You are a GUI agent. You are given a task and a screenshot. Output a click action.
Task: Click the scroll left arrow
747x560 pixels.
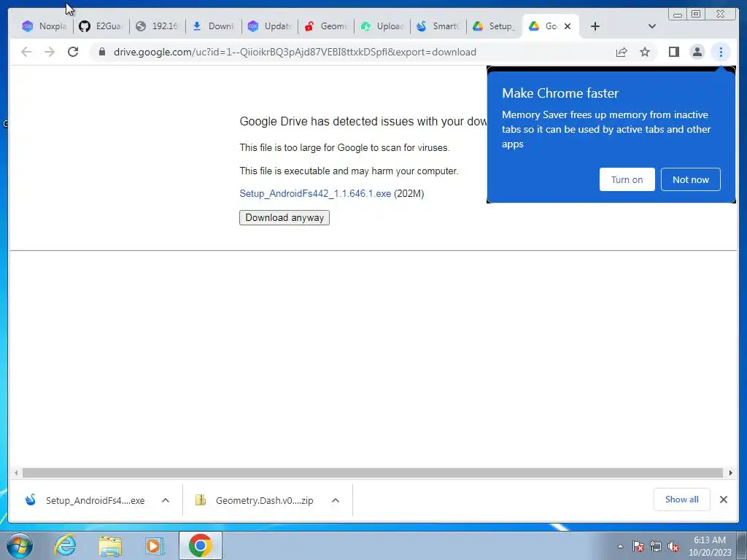(x=16, y=472)
